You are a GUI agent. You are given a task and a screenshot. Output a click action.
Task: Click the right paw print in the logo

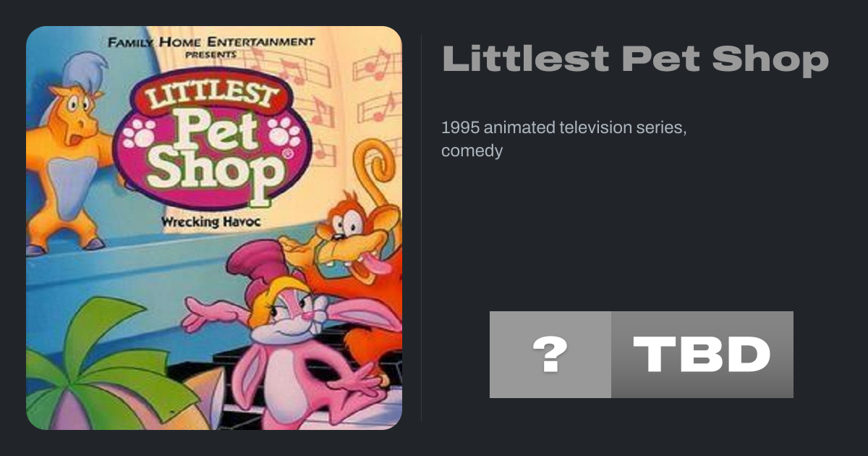(283, 132)
